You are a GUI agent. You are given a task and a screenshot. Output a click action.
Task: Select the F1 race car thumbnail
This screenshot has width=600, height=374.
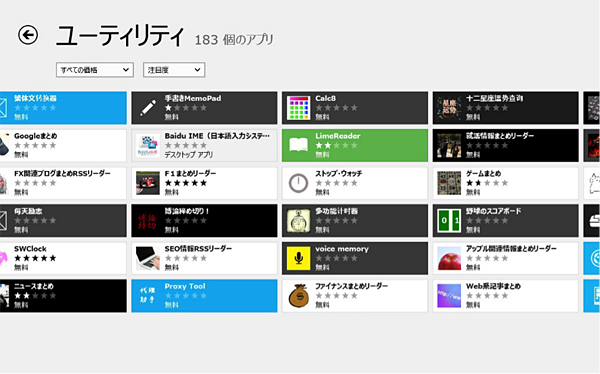148,183
